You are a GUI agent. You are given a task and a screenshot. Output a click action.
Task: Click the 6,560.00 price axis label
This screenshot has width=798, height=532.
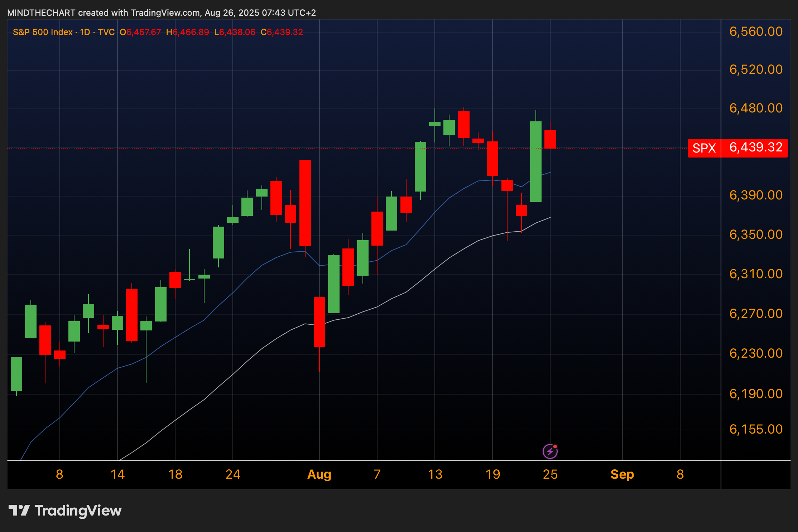pos(756,32)
